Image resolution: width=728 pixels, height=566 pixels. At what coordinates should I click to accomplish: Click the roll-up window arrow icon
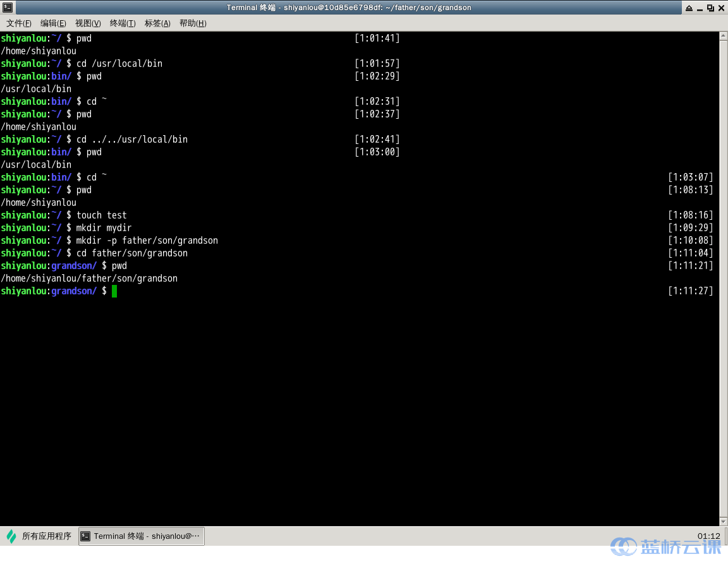click(x=689, y=8)
